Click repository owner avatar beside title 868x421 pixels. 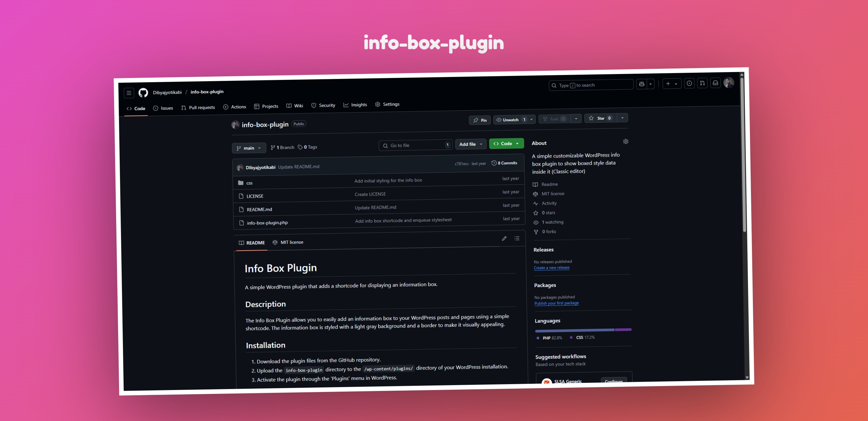(235, 125)
